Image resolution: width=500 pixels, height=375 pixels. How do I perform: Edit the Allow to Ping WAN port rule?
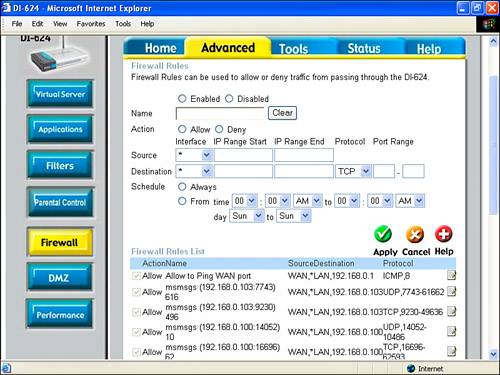[x=451, y=275]
